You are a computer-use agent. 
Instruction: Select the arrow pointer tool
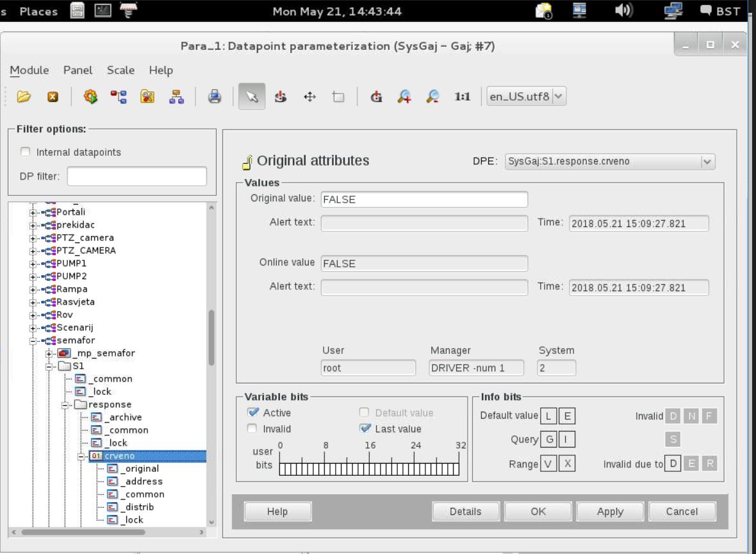tap(252, 97)
